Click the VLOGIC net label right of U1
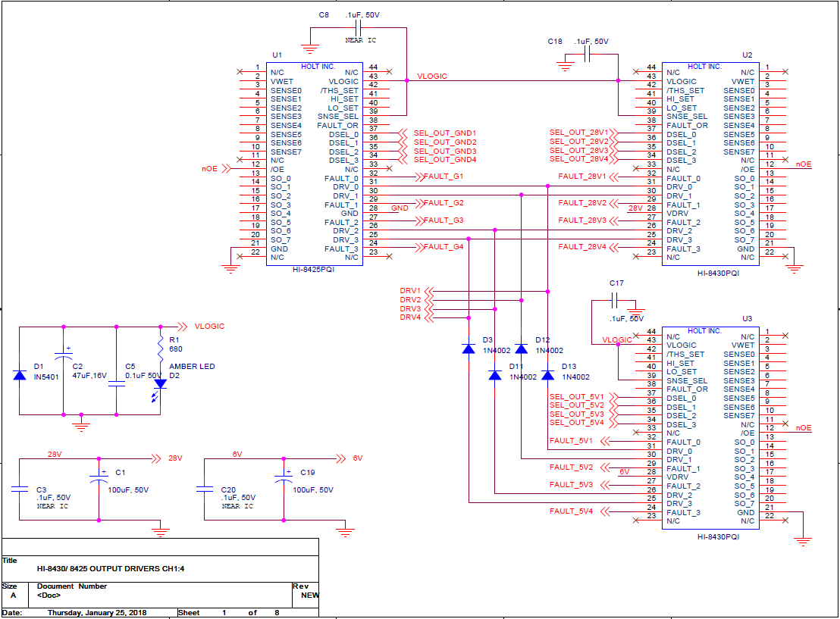Screen dimensions: 840x619 432,77
